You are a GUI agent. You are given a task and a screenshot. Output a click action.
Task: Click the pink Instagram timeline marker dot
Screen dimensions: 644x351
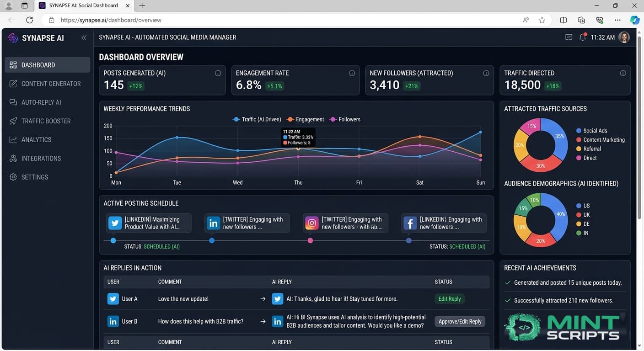coord(310,240)
